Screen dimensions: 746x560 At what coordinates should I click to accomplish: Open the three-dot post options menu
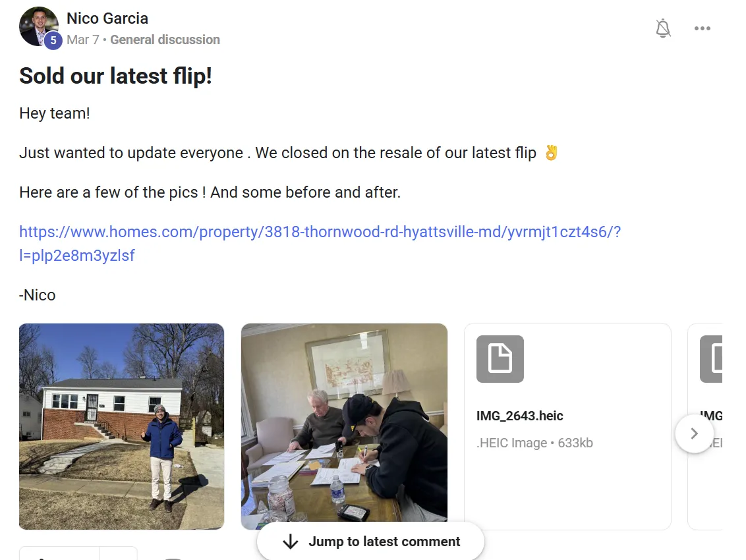click(x=703, y=28)
